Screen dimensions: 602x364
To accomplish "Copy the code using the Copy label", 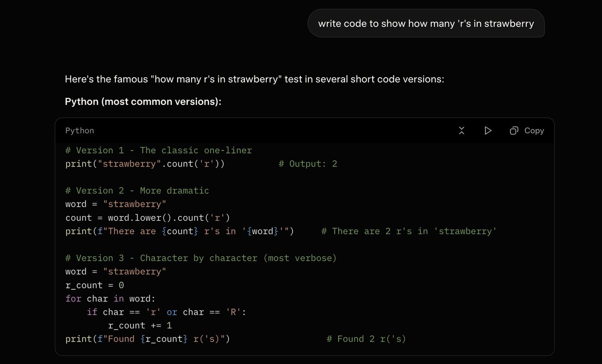I will pos(534,130).
